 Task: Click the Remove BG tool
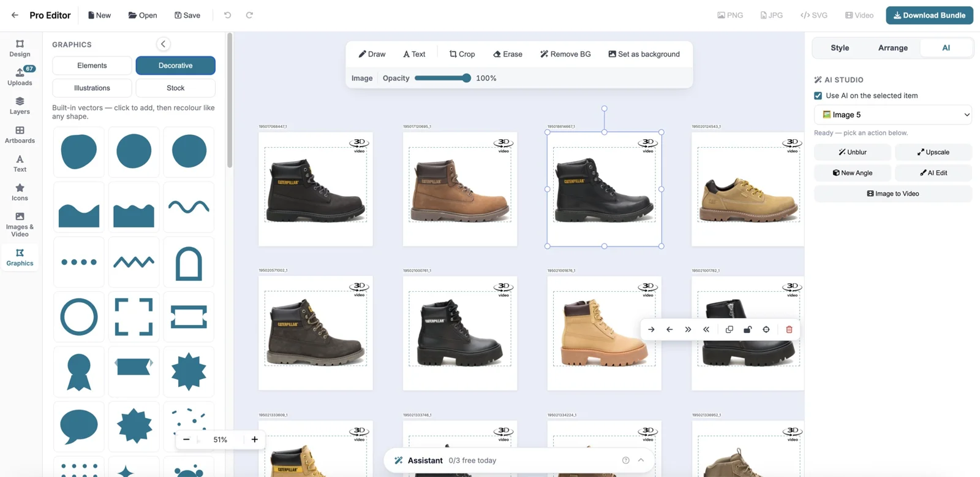[x=565, y=54]
